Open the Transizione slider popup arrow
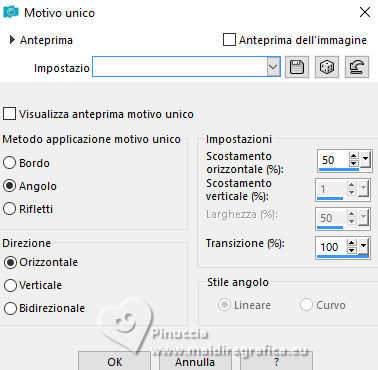Viewport: 378px width, 370px height. pos(364,247)
